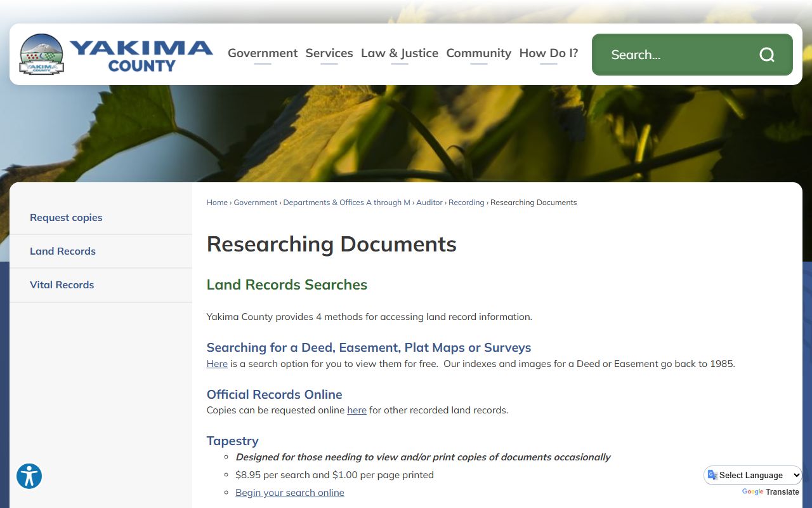Open the Community menu
812x508 pixels.
[479, 53]
